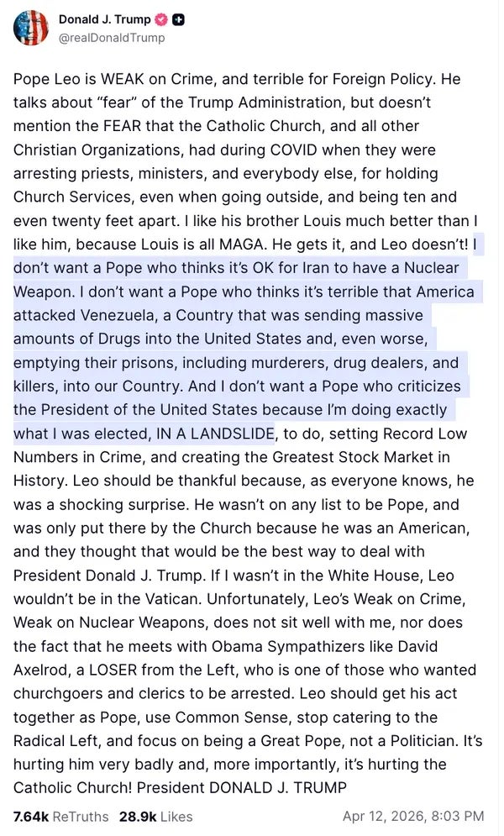Click the opening words "Pope Leo is WEAK"
This screenshot has width=504, height=836.
pyautogui.click(x=68, y=80)
